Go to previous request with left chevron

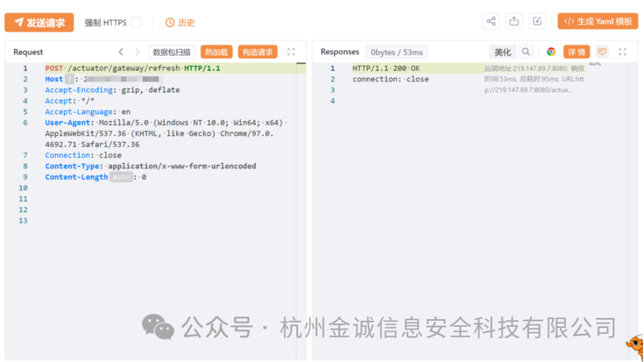120,52
